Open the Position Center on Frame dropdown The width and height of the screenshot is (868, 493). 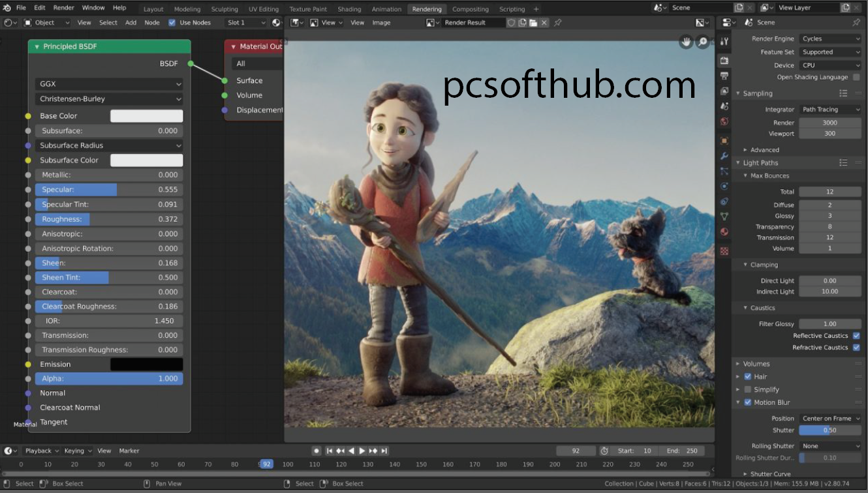(830, 419)
